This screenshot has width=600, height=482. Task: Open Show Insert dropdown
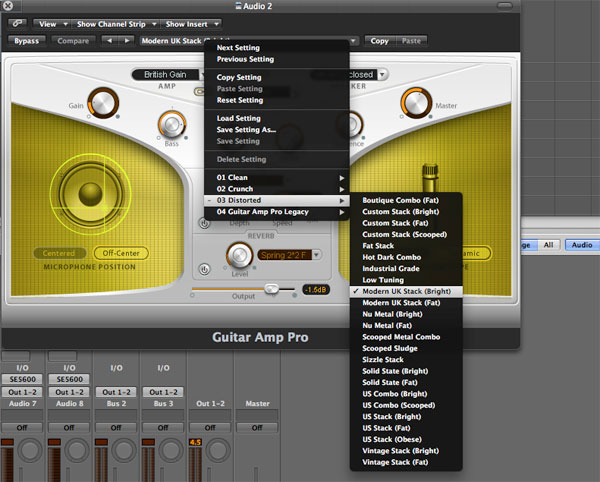tap(191, 24)
